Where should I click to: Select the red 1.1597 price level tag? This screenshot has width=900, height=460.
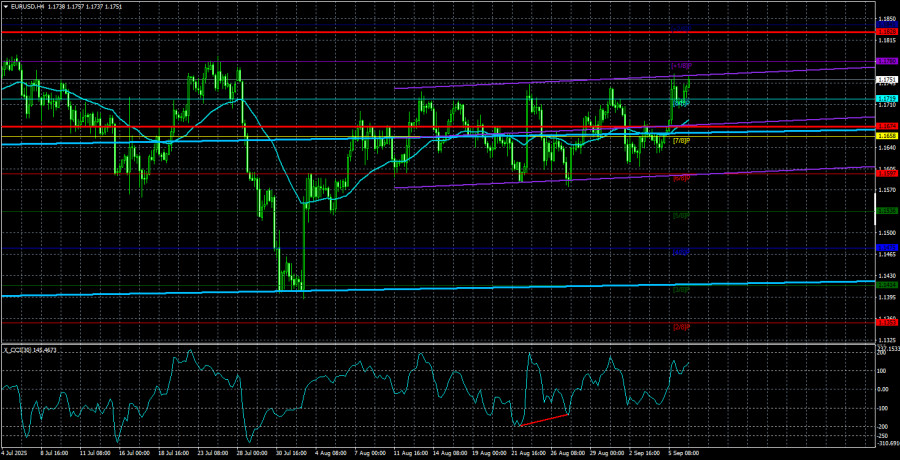point(885,173)
